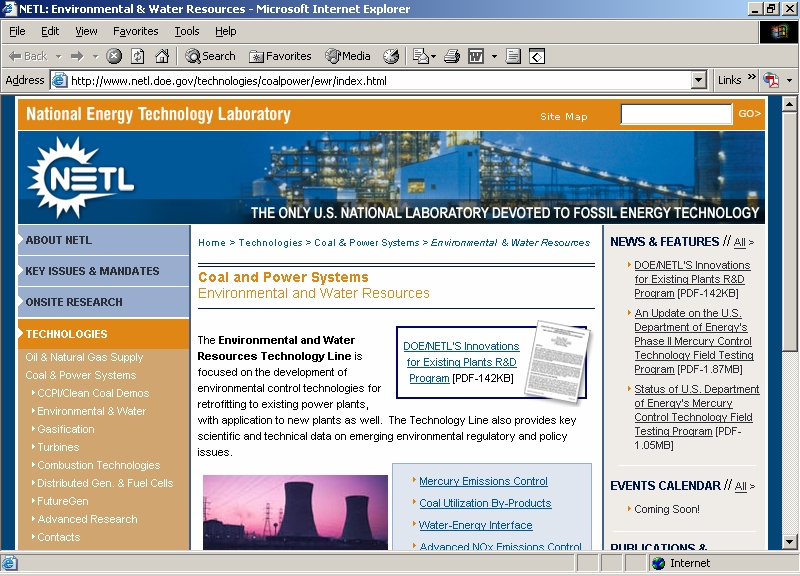Stop loading with the Stop button
Viewport: 800px width, 576px height.
pyautogui.click(x=114, y=56)
